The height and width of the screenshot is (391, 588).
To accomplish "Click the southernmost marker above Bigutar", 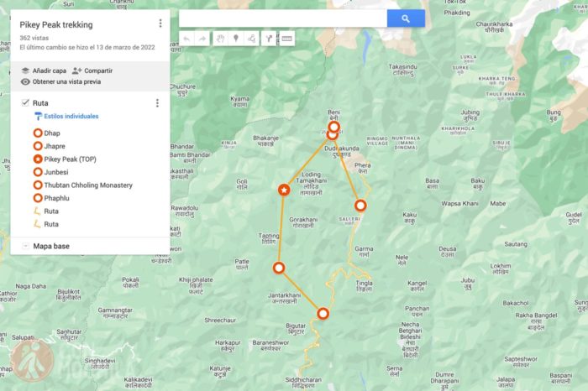I will (323, 314).
